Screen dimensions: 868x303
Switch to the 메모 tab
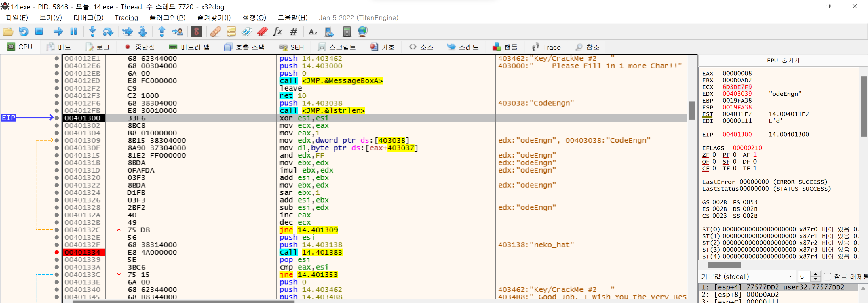tap(59, 47)
